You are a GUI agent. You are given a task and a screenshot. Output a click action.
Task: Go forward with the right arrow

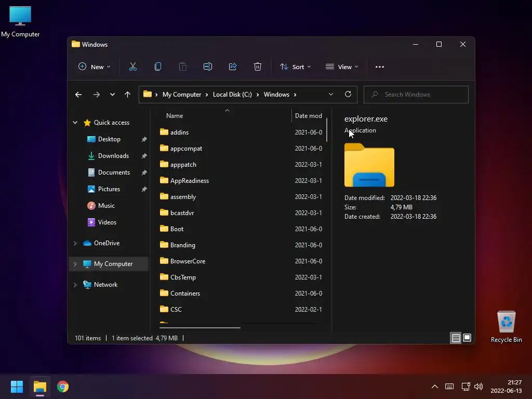click(96, 95)
